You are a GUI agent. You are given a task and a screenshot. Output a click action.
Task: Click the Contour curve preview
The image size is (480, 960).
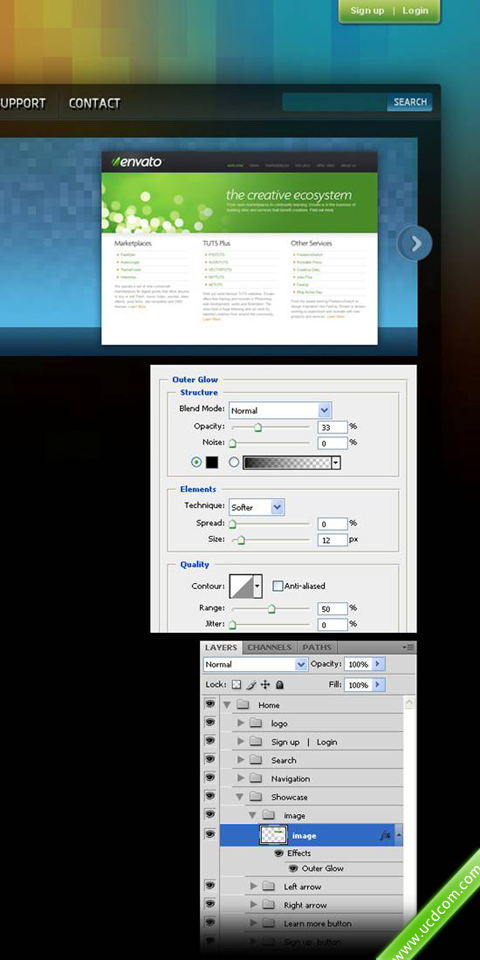(x=242, y=587)
